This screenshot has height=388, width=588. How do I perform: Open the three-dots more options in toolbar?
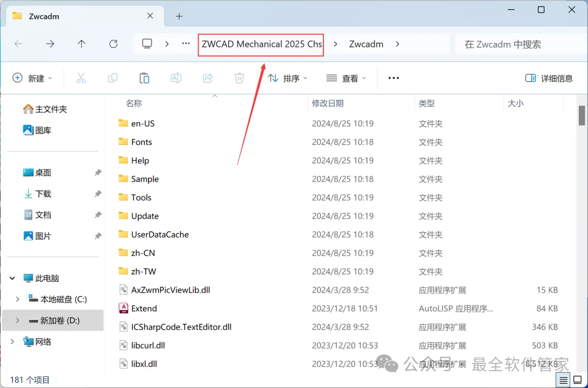tap(394, 78)
